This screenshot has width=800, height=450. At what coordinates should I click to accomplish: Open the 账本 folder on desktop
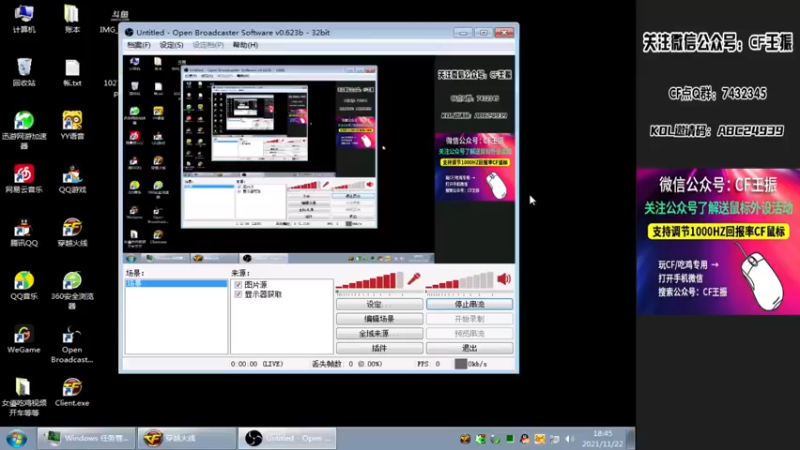pos(72,19)
